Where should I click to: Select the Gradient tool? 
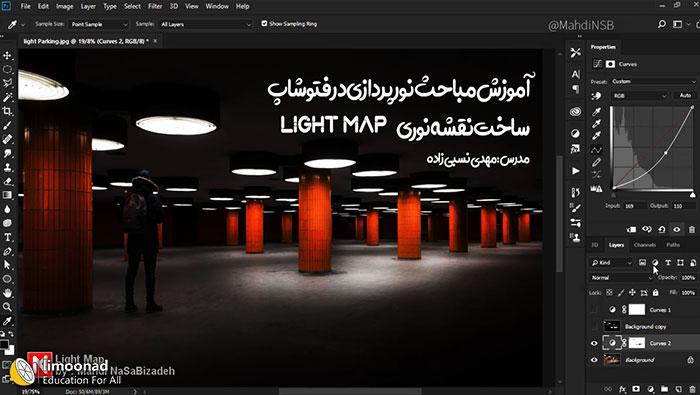[8, 195]
